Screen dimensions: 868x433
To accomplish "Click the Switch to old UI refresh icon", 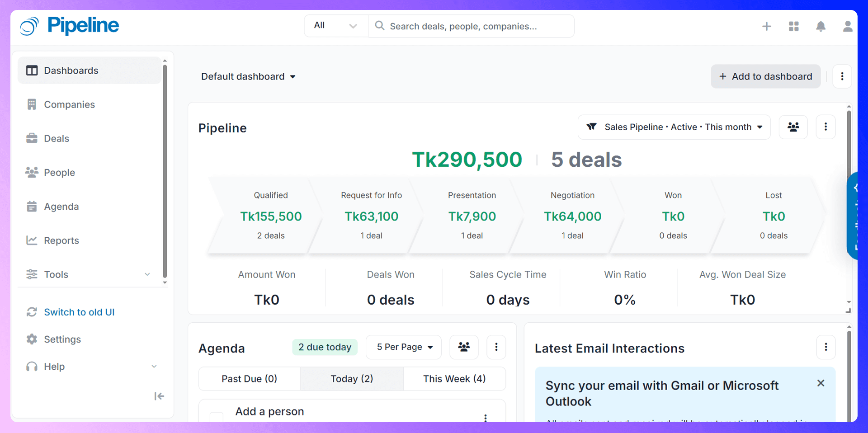I will 32,312.
